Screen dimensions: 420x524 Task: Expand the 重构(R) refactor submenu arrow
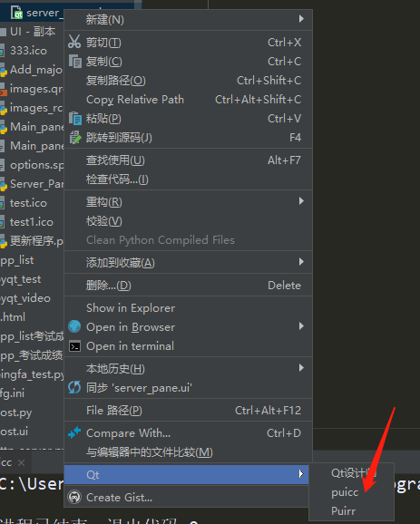pos(301,201)
